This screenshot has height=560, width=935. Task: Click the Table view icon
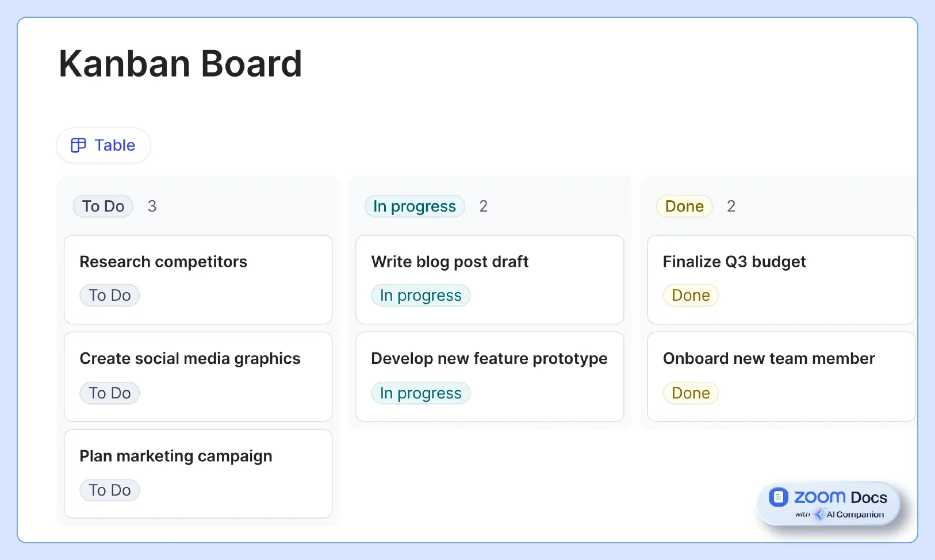point(78,145)
